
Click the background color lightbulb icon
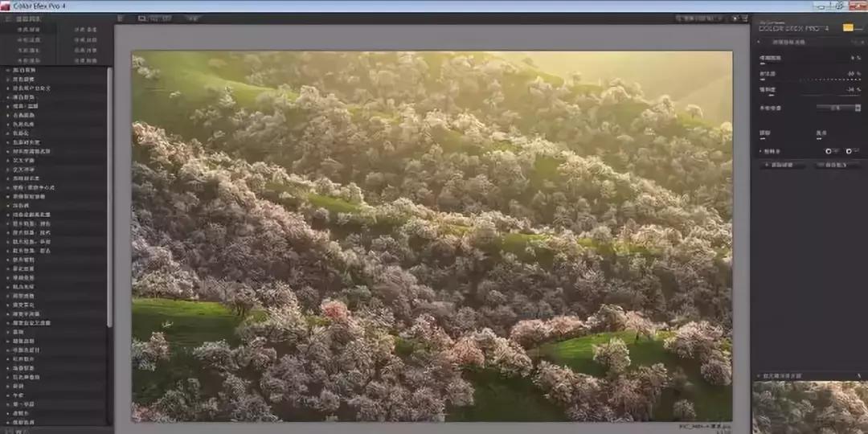(x=735, y=18)
